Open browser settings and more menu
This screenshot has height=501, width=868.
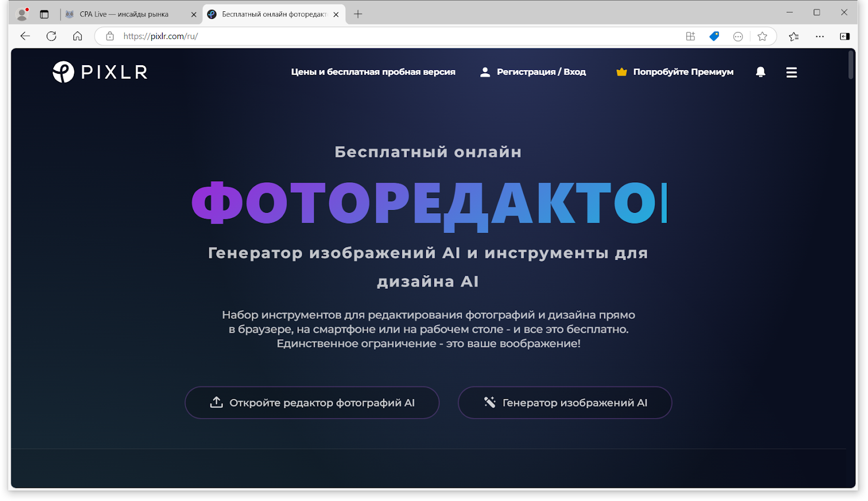click(820, 36)
